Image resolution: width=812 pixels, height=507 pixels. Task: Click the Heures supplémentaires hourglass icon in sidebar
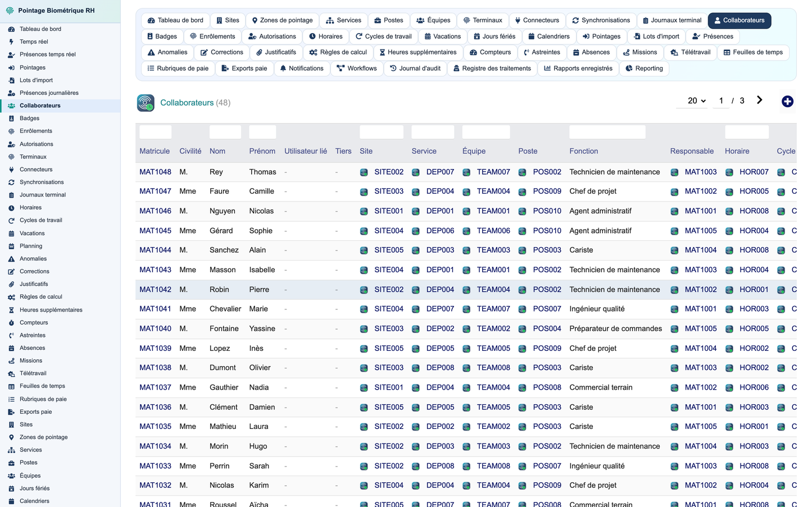11,310
